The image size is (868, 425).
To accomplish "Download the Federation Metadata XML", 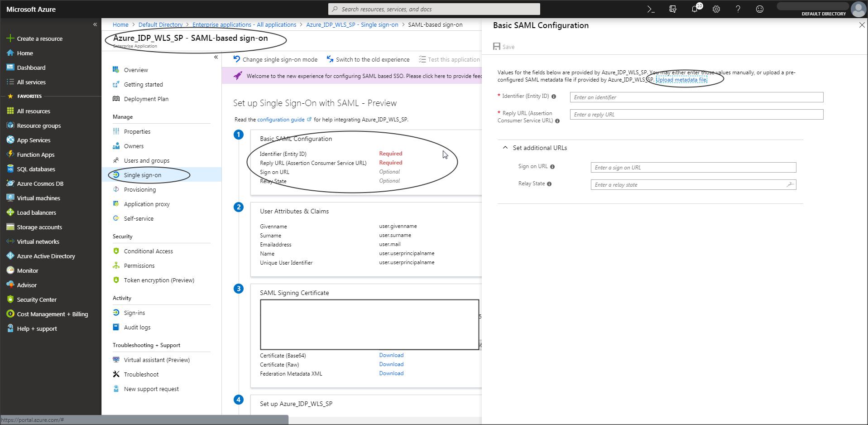I will tap(391, 373).
